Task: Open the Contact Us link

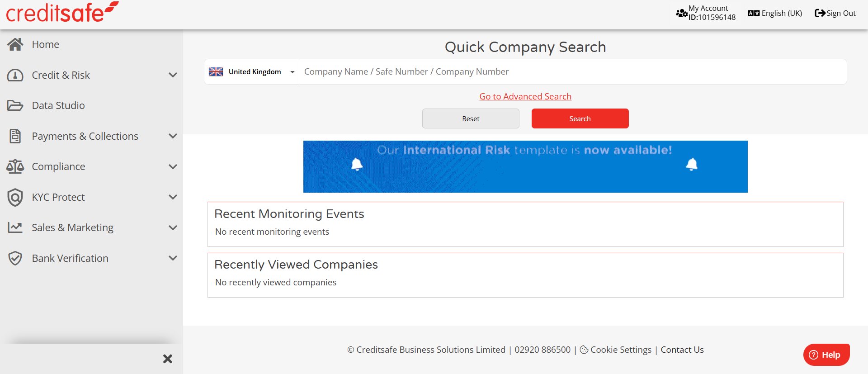Action: point(682,350)
